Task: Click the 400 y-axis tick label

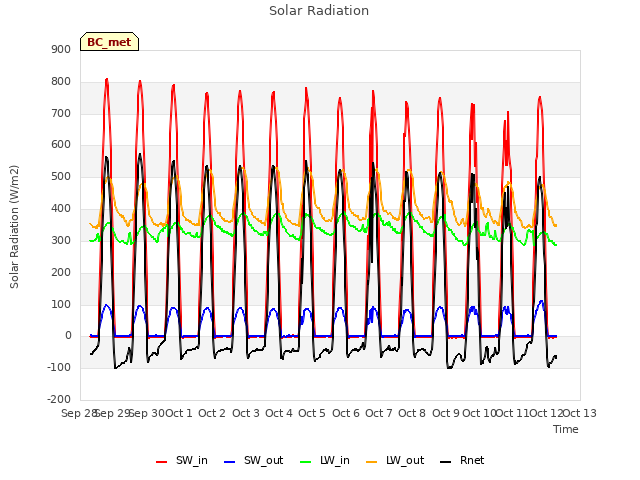Action: click(61, 209)
